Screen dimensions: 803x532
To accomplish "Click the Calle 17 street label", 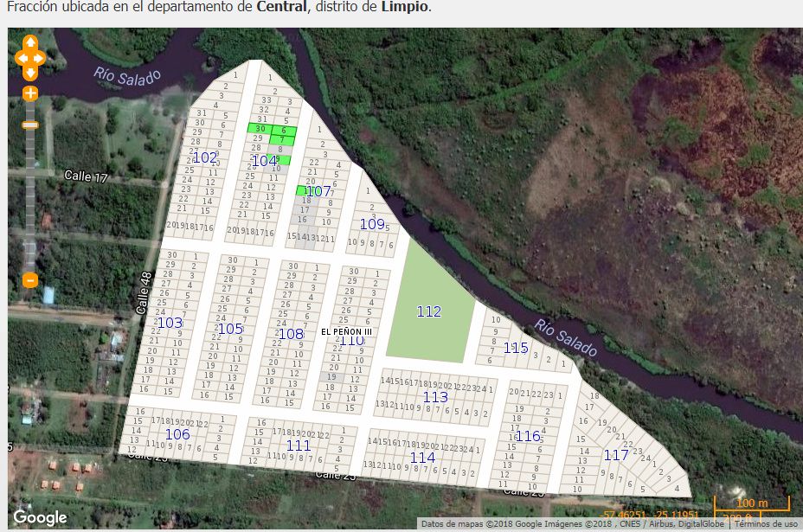I will [x=86, y=176].
